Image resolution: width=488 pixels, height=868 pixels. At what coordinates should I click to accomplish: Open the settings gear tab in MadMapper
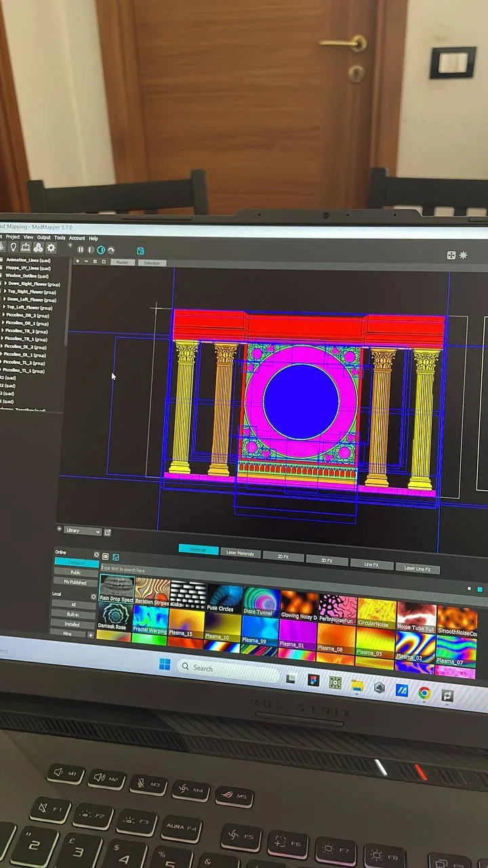(x=51, y=248)
